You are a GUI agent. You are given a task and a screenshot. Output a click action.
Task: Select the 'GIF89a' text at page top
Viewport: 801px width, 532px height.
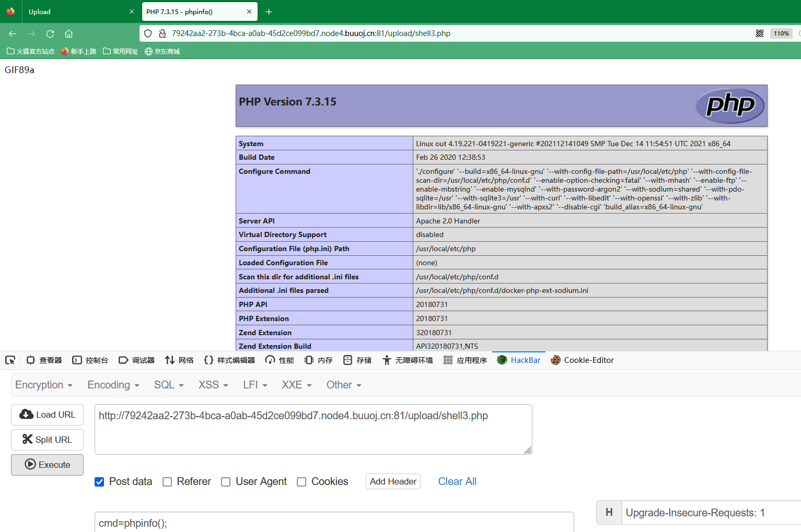[x=19, y=70]
